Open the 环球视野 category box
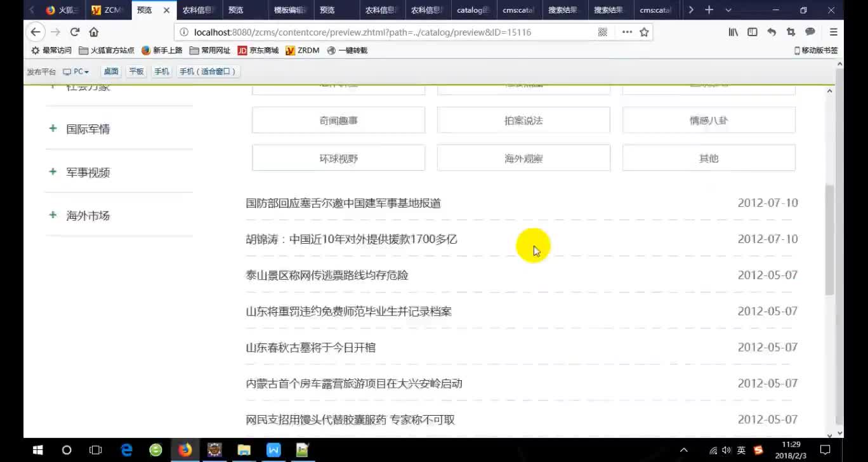 click(x=338, y=158)
